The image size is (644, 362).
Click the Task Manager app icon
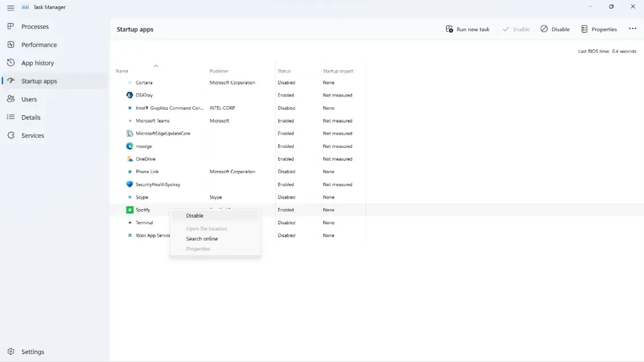tap(25, 7)
